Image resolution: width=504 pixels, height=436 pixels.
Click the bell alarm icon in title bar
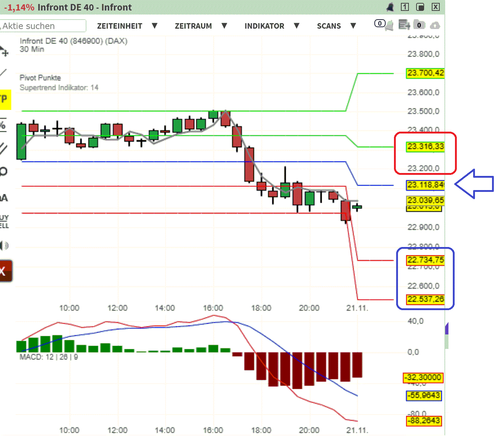tap(390, 7)
